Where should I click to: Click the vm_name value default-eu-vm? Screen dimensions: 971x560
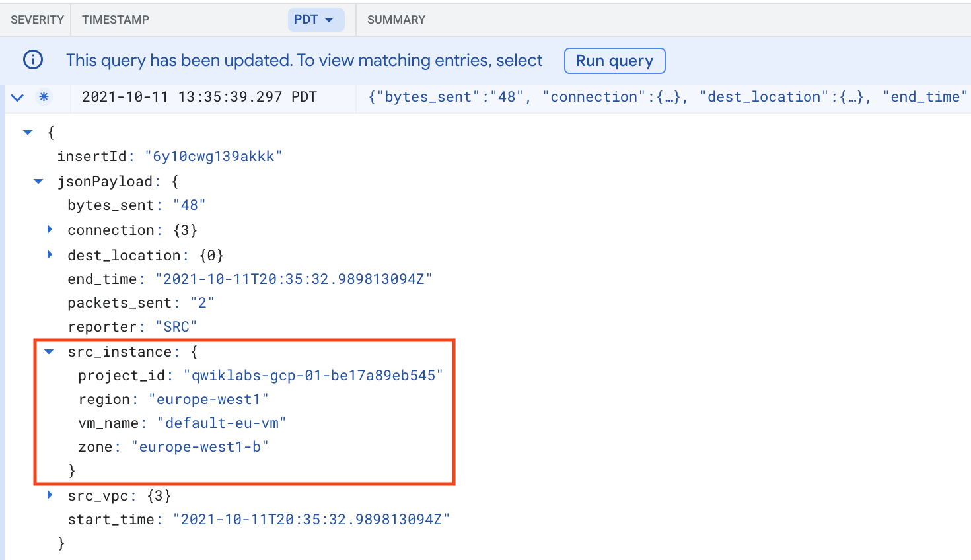(x=223, y=423)
